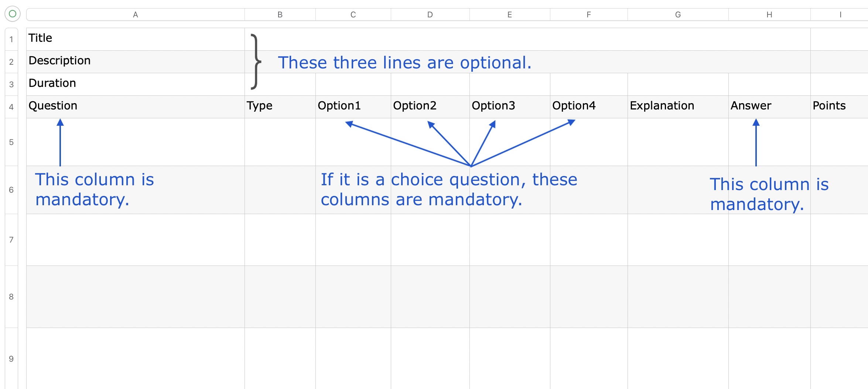The image size is (868, 389).
Task: Select column B header
Action: click(x=280, y=15)
